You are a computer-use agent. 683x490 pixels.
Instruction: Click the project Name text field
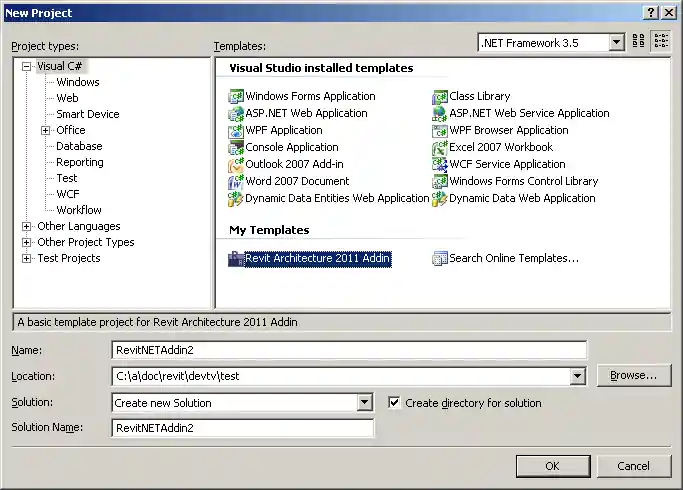[x=348, y=349]
